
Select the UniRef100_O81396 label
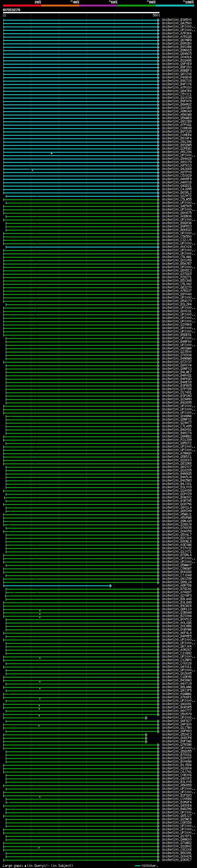(x=176, y=142)
